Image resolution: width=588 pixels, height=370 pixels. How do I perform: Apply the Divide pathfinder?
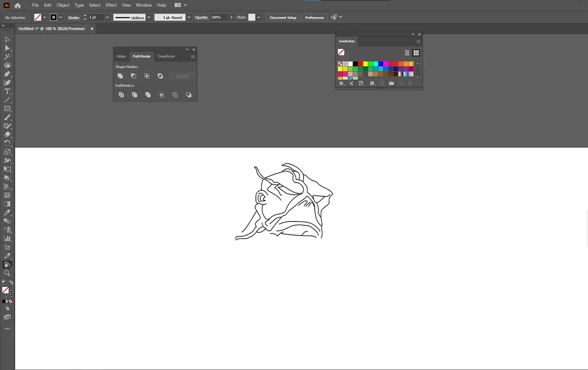coord(121,95)
